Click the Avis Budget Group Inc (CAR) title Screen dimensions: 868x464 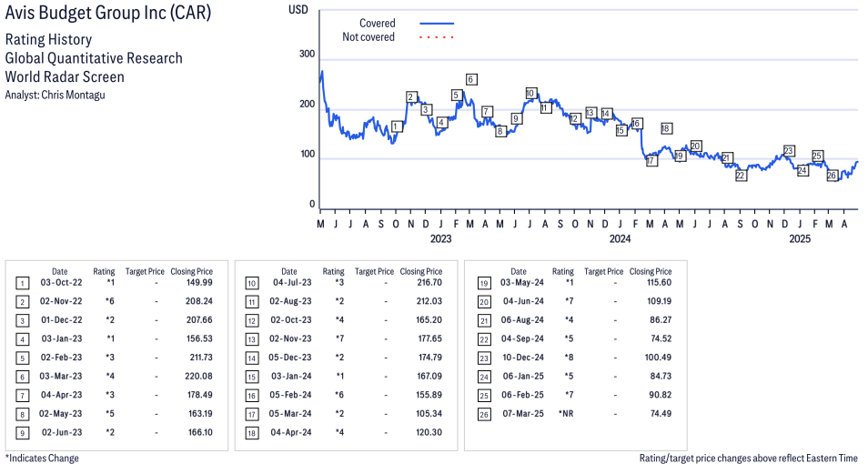tap(108, 13)
